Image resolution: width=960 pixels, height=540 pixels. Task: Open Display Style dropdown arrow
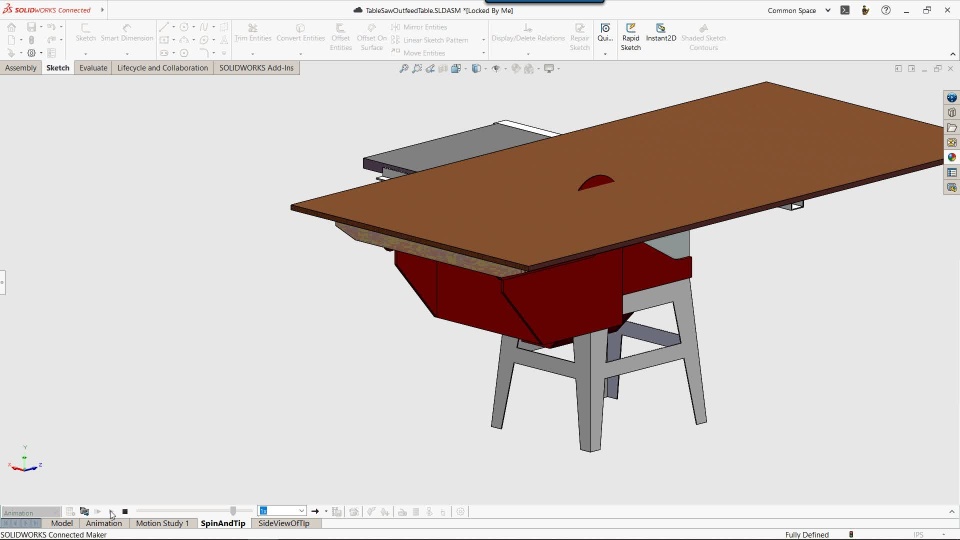(x=485, y=69)
